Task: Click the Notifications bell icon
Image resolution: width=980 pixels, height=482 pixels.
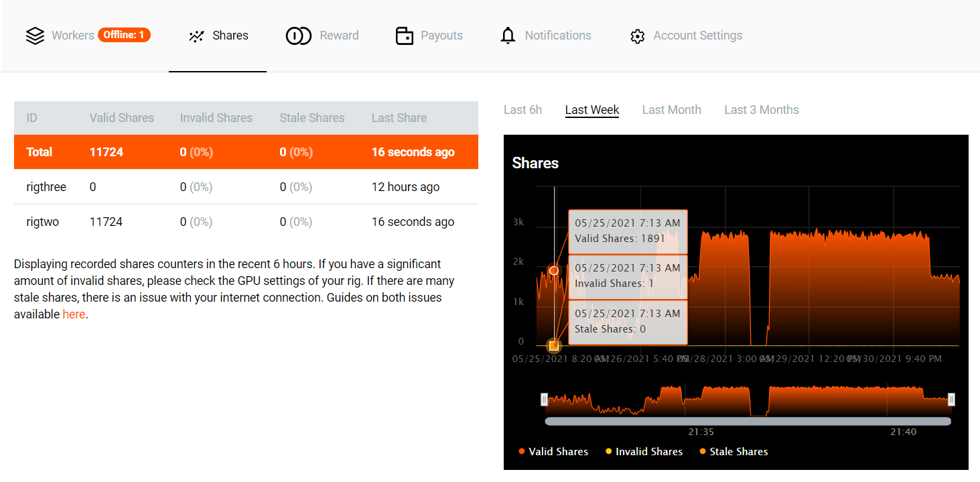Action: [508, 36]
